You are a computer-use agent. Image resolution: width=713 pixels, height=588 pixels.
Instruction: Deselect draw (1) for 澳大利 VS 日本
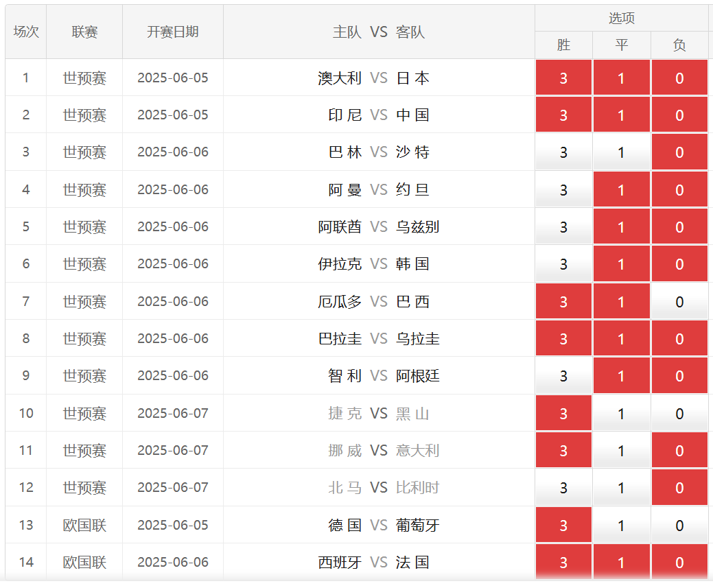pyautogui.click(x=621, y=78)
